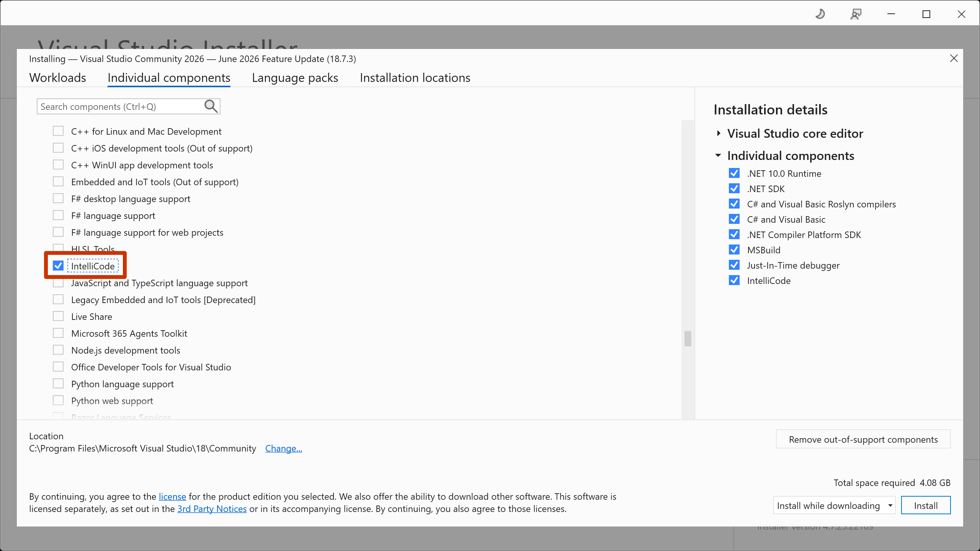
Task: Select the Individual components tab
Action: (169, 78)
